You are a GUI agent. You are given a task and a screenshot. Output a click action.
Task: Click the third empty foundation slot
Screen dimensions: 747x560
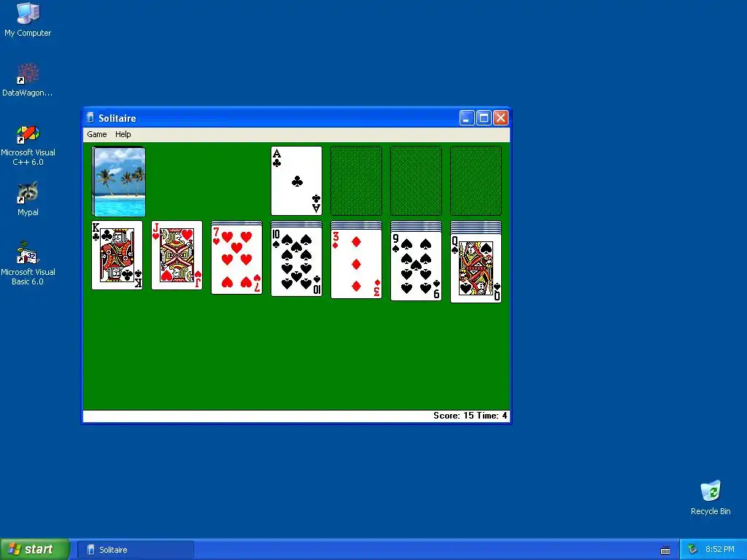416,181
